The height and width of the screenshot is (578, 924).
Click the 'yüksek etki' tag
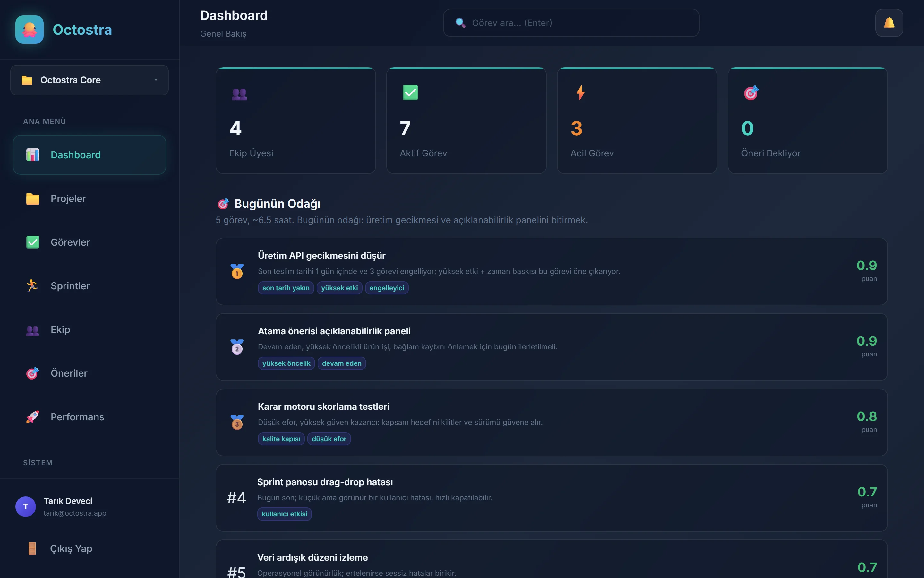[339, 288]
